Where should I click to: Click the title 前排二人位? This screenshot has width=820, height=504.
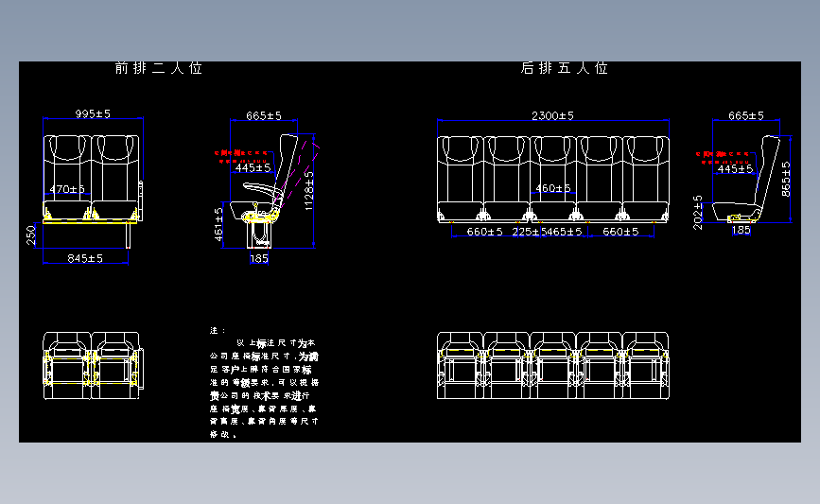[159, 68]
